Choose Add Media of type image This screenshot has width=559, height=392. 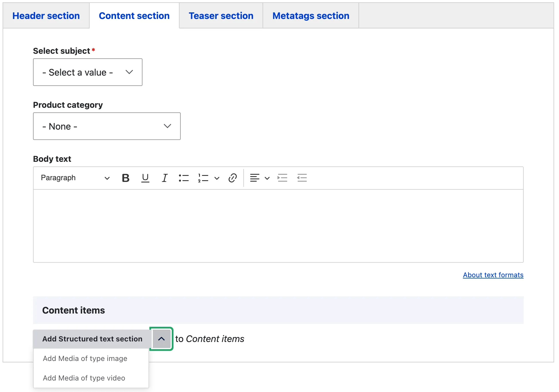[x=85, y=358]
